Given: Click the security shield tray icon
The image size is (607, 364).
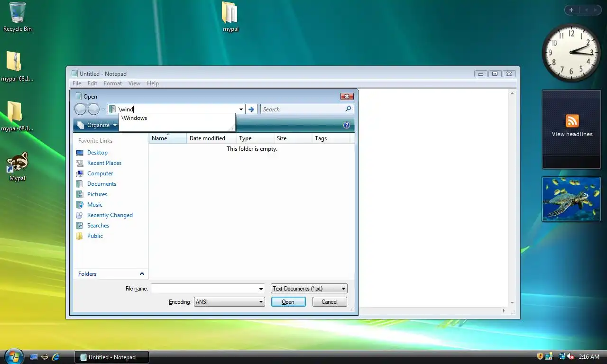Looking at the screenshot, I should (x=540, y=356).
